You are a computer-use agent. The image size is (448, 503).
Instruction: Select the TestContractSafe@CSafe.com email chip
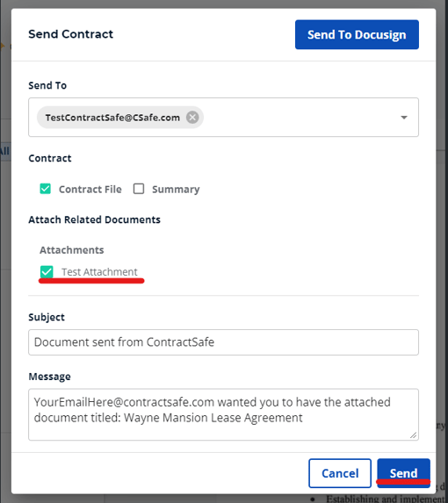(112, 118)
